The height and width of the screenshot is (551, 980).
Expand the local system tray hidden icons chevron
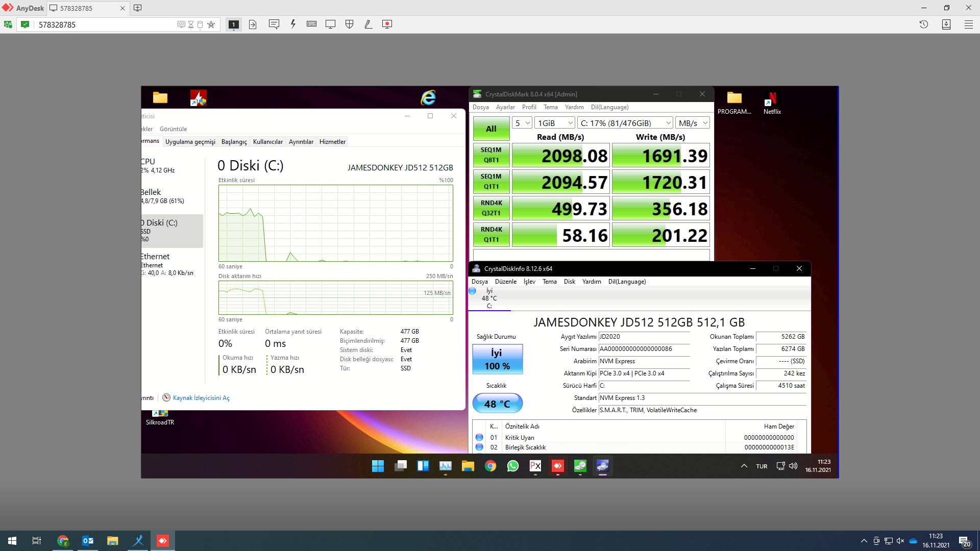(x=864, y=541)
